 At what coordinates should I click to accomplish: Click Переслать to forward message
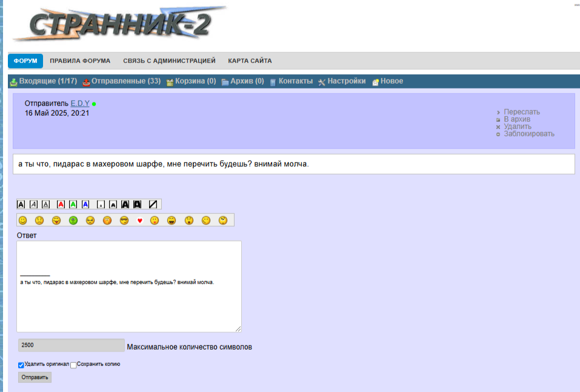522,111
